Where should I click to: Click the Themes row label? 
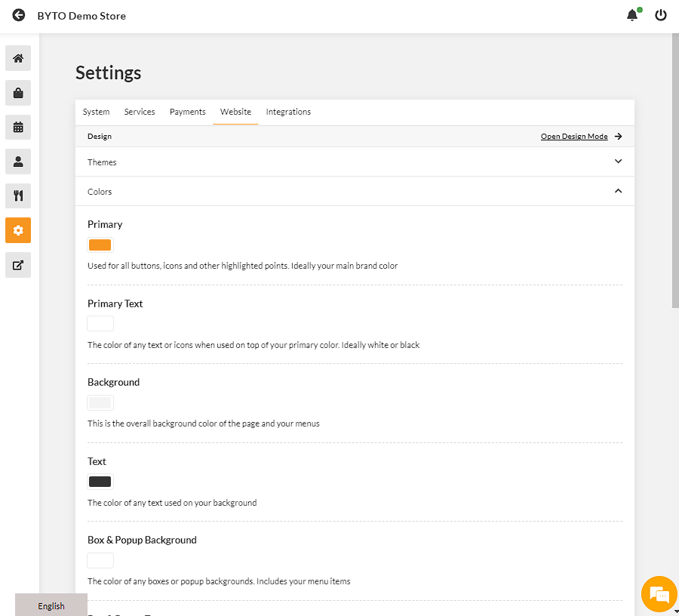(x=102, y=162)
